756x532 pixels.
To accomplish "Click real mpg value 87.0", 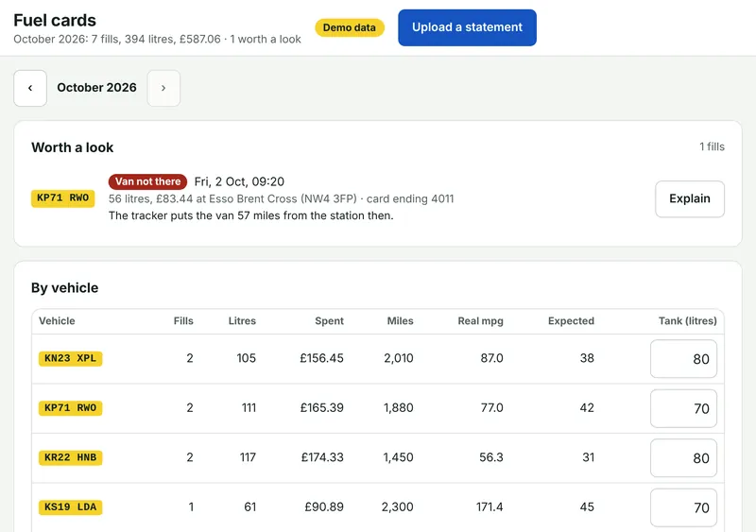I will pos(491,358).
